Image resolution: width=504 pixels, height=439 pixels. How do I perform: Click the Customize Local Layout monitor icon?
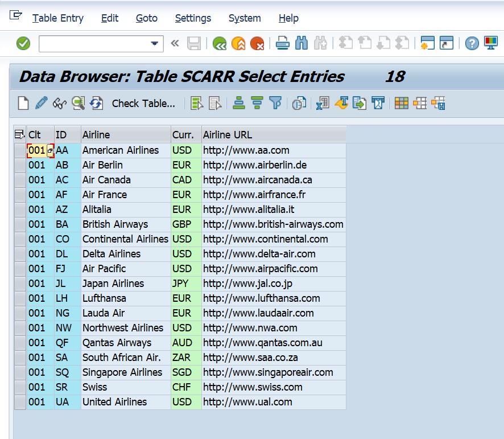click(491, 43)
